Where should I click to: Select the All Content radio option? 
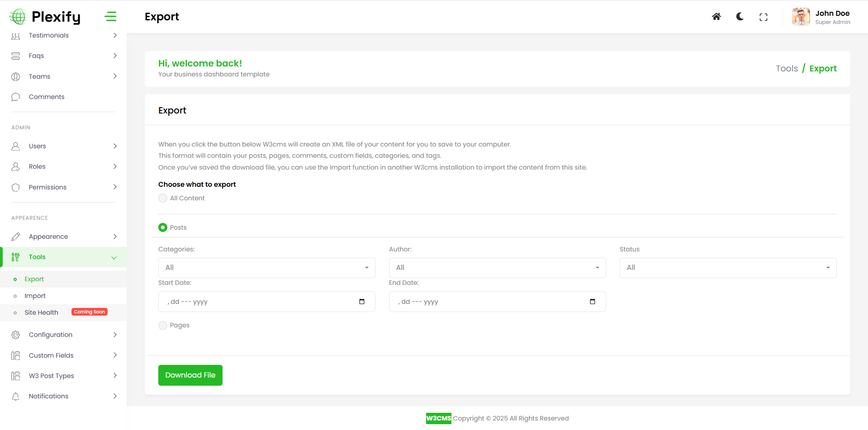tap(163, 198)
